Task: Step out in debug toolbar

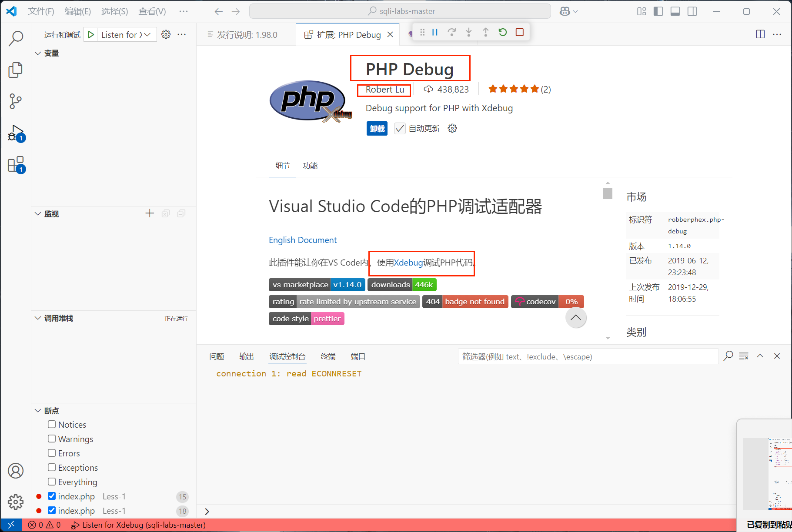Action: (486, 32)
